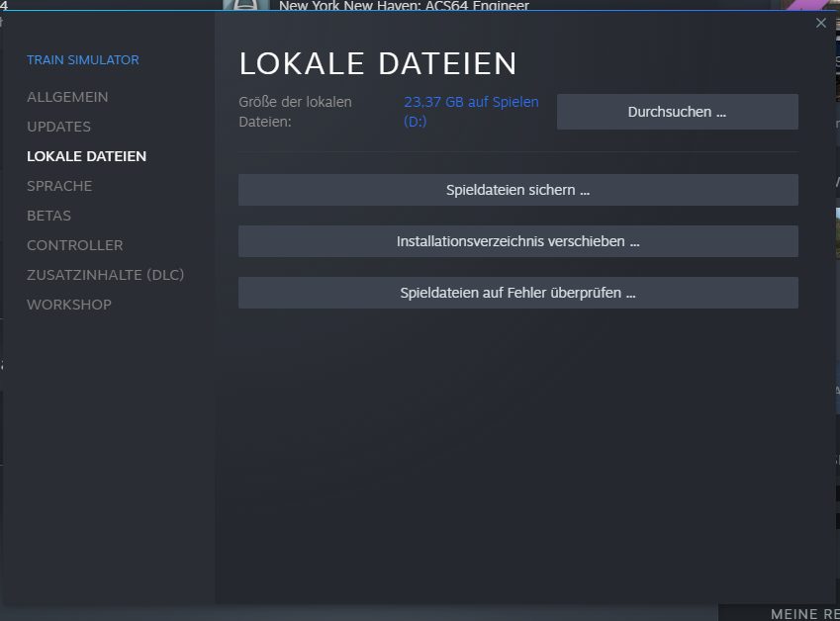Switch to the Updates section

(59, 127)
